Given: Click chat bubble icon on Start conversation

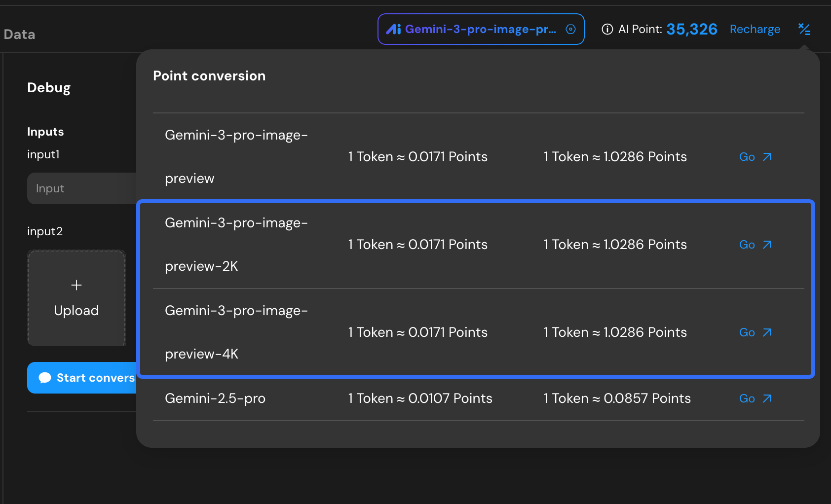Looking at the screenshot, I should (45, 378).
